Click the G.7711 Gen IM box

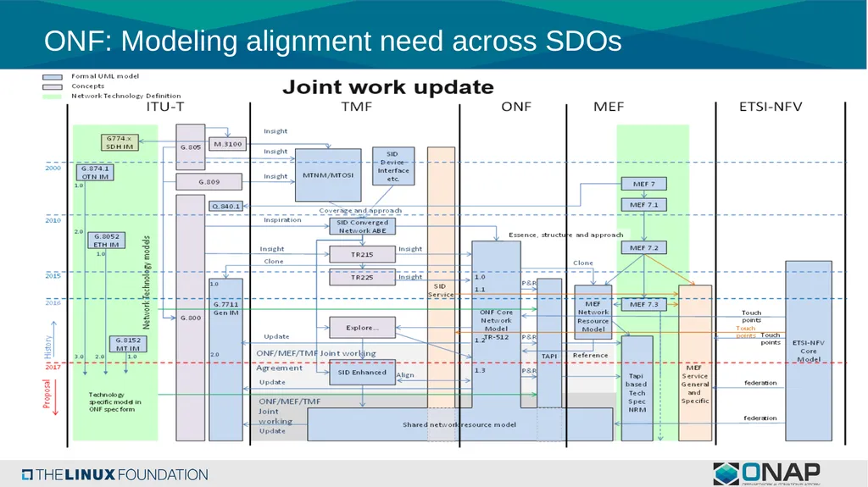point(225,360)
